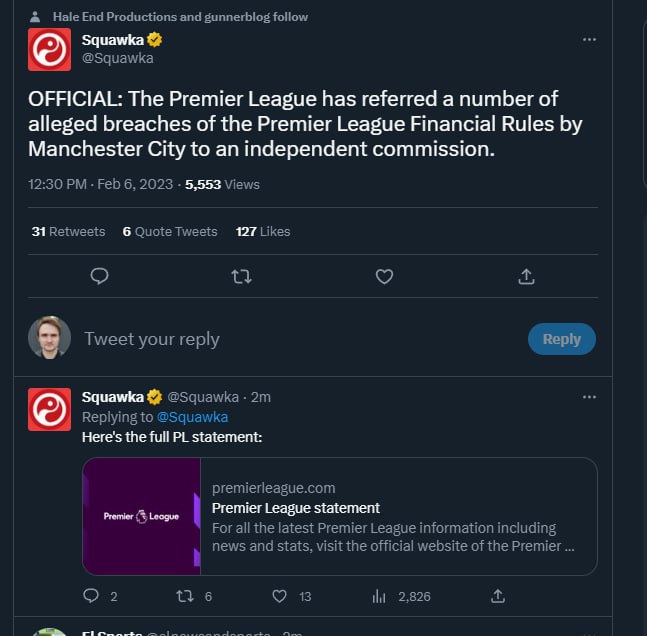Retweet the PL statement reply tweet

(184, 596)
